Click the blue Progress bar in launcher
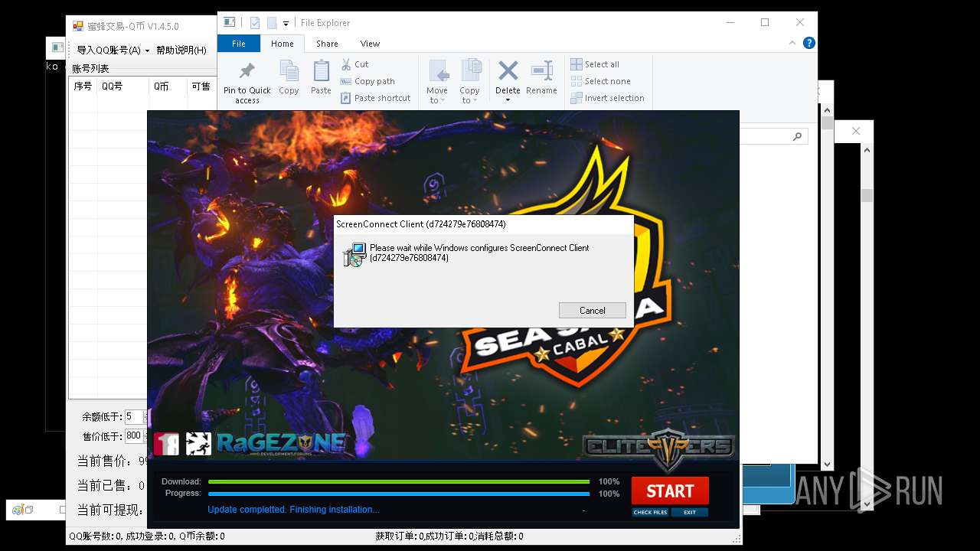Image resolution: width=980 pixels, height=551 pixels. [398, 494]
